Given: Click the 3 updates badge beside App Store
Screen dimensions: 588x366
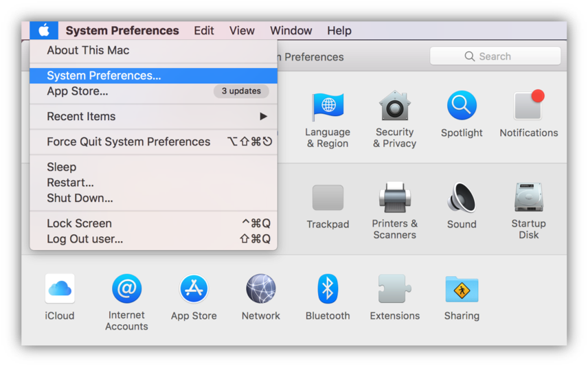Looking at the screenshot, I should [241, 91].
